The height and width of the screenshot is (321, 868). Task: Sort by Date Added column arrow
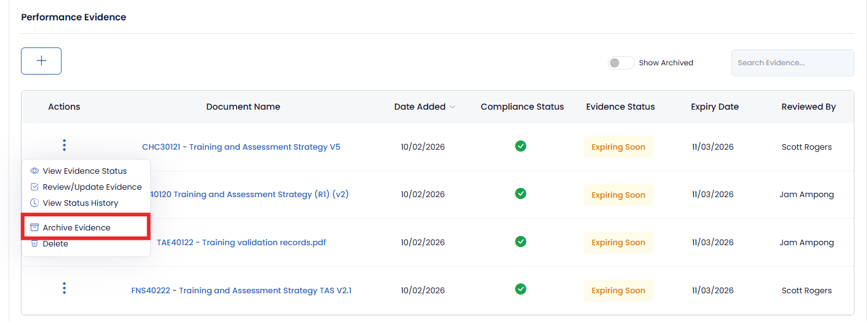point(453,107)
